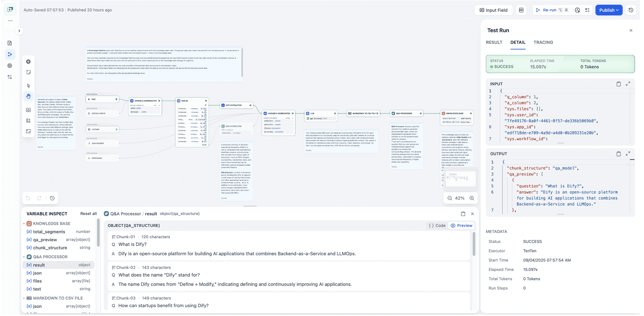This screenshot has width=644, height=316.
Task: Switch result view to Preview mode
Action: 461,225
